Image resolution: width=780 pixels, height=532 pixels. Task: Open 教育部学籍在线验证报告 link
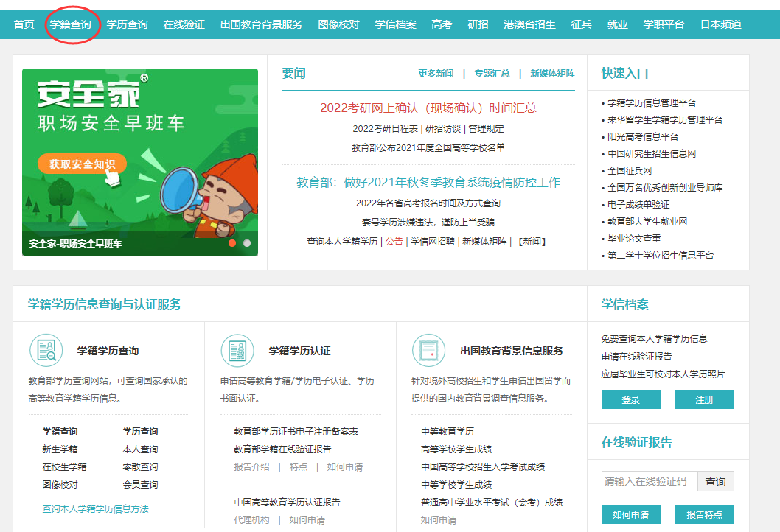click(282, 449)
